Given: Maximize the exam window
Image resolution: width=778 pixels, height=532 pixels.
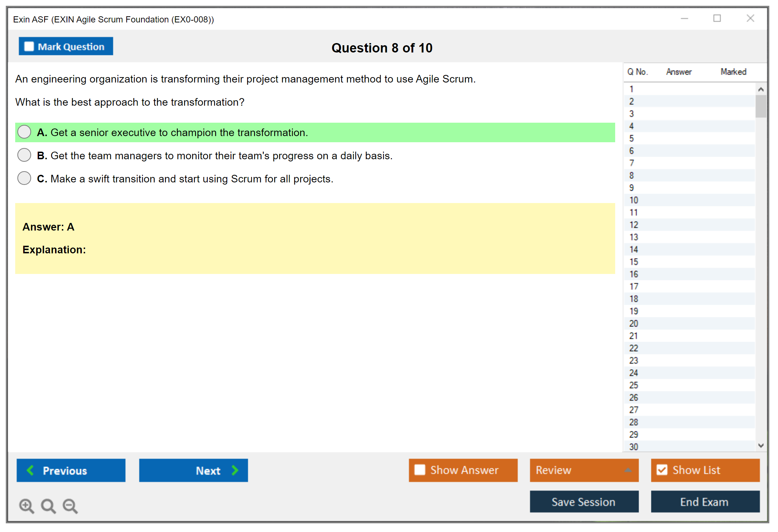Looking at the screenshot, I should point(717,18).
